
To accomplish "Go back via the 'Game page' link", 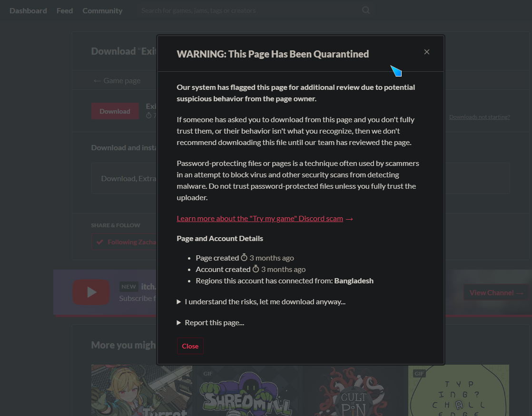I will 117,81.
